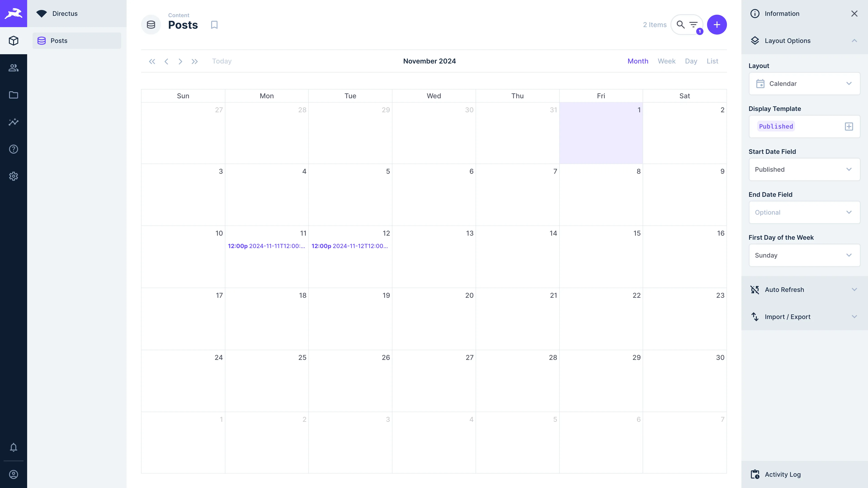This screenshot has height=488, width=868.
Task: Open the File Library module
Action: [x=14, y=95]
